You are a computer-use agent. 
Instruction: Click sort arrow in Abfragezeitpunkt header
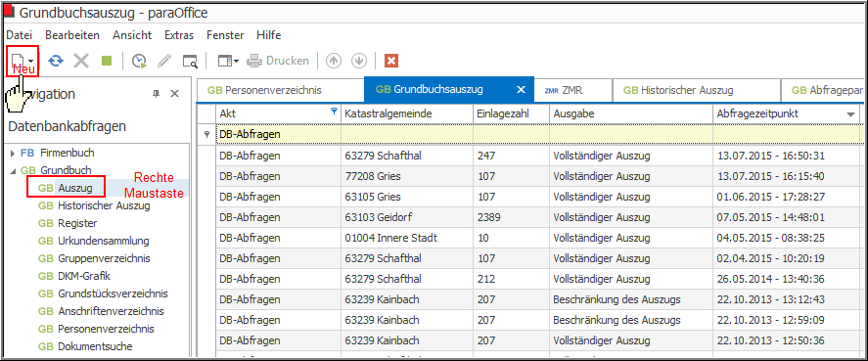850,114
